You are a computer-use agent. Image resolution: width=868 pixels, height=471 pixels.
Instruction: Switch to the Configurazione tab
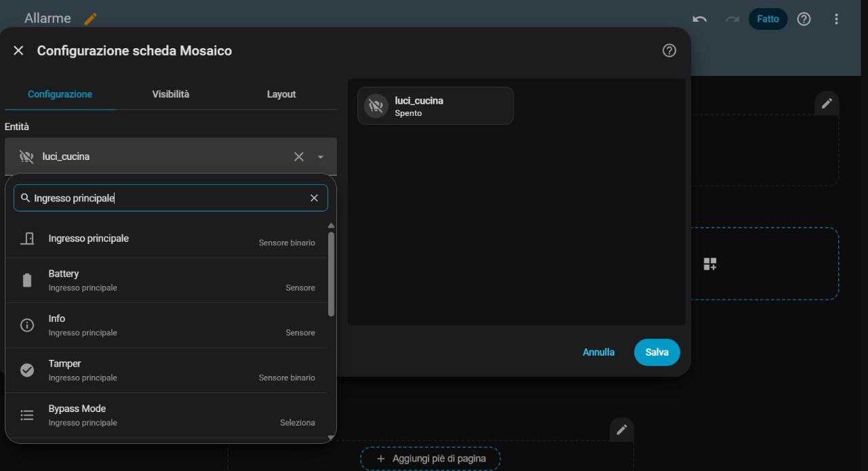pyautogui.click(x=60, y=94)
